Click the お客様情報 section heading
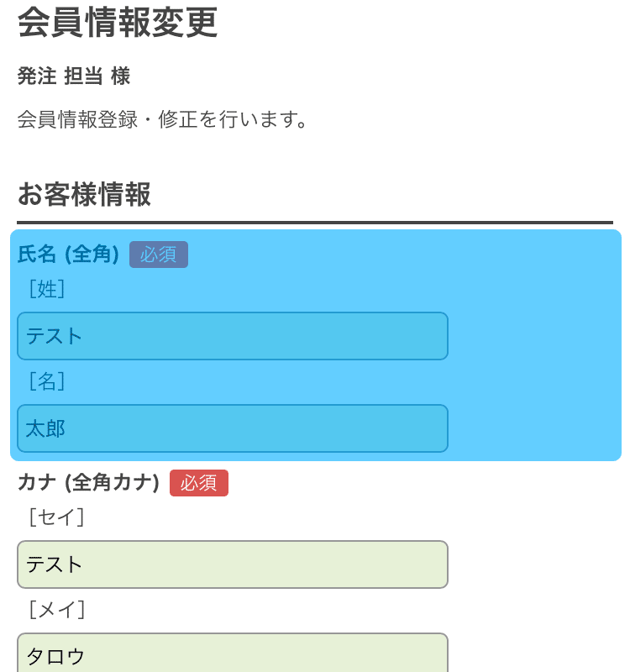Viewport: 630px width, 672px height. (84, 195)
